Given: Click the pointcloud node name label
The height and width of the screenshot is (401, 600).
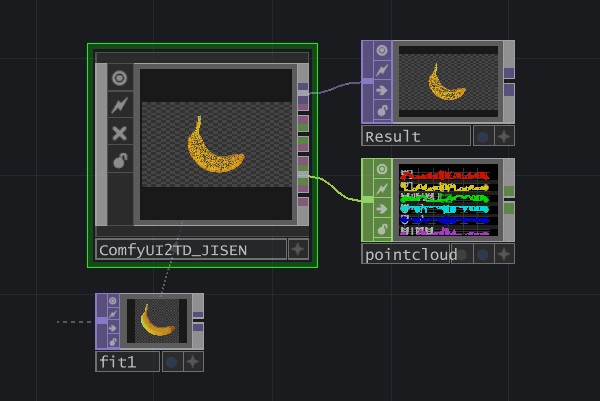Looking at the screenshot, I should click(x=405, y=254).
